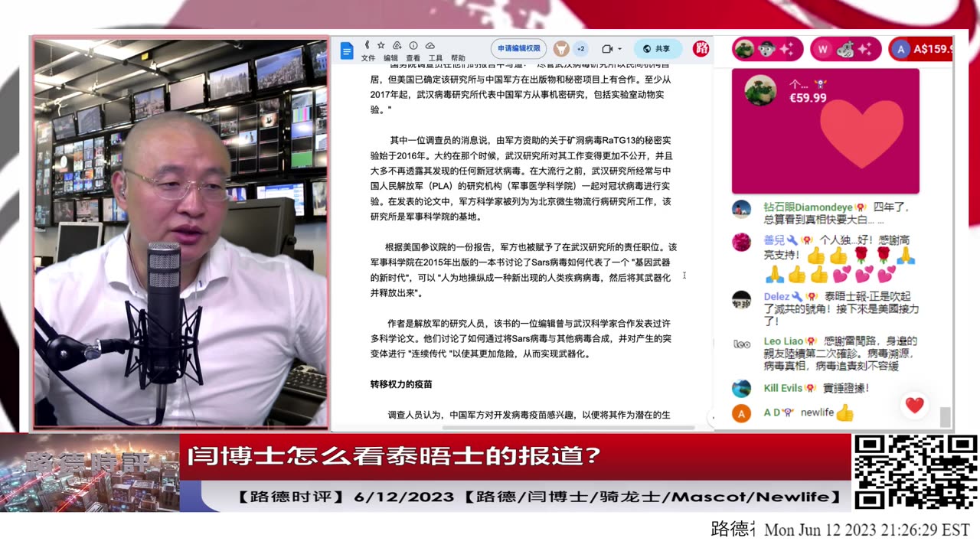The height and width of the screenshot is (551, 980).
Task: Show the +2 additional viewers
Action: coord(580,48)
